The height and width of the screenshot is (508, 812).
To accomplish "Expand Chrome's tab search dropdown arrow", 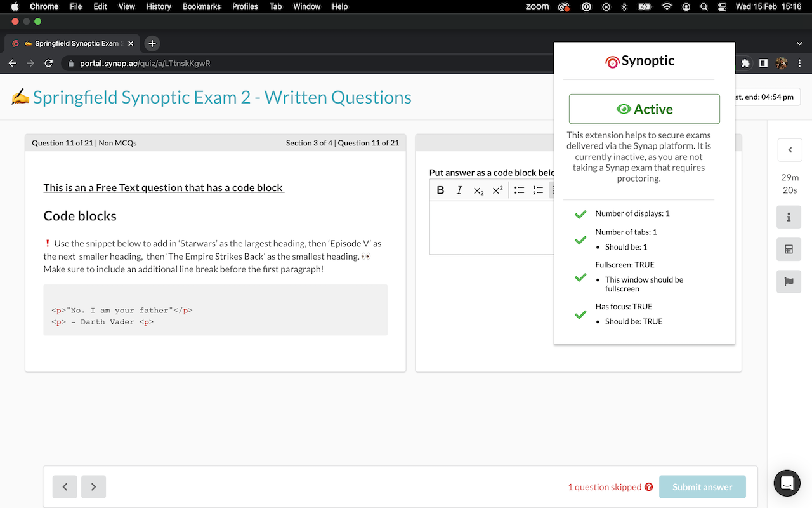I will [x=799, y=44].
